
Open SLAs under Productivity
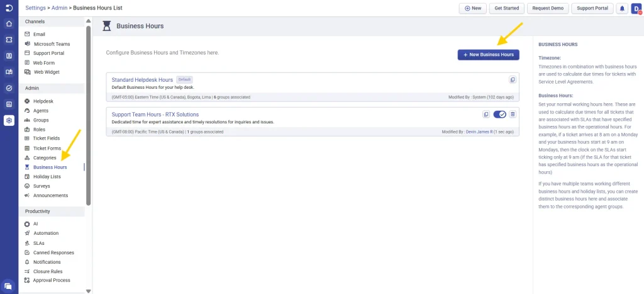[x=38, y=243]
